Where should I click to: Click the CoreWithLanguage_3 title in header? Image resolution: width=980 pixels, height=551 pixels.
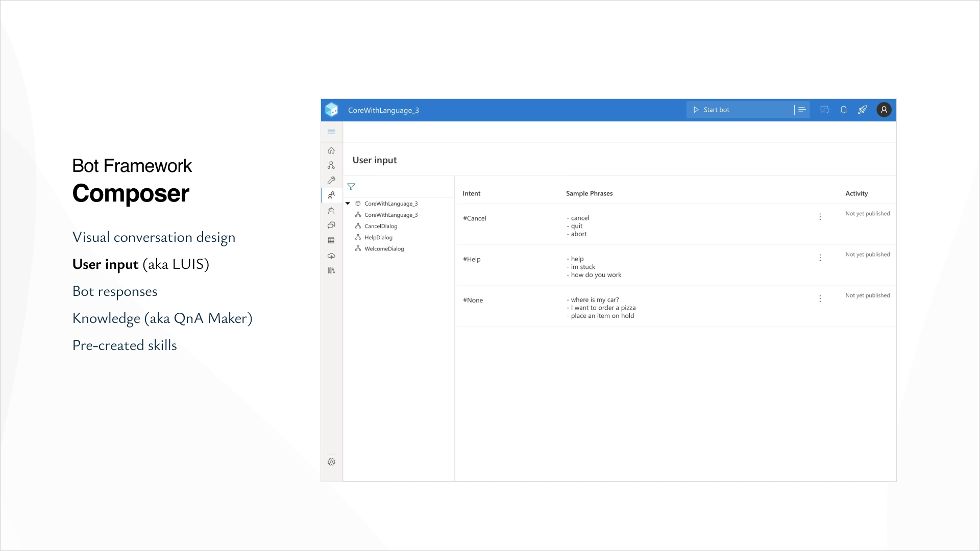tap(383, 110)
